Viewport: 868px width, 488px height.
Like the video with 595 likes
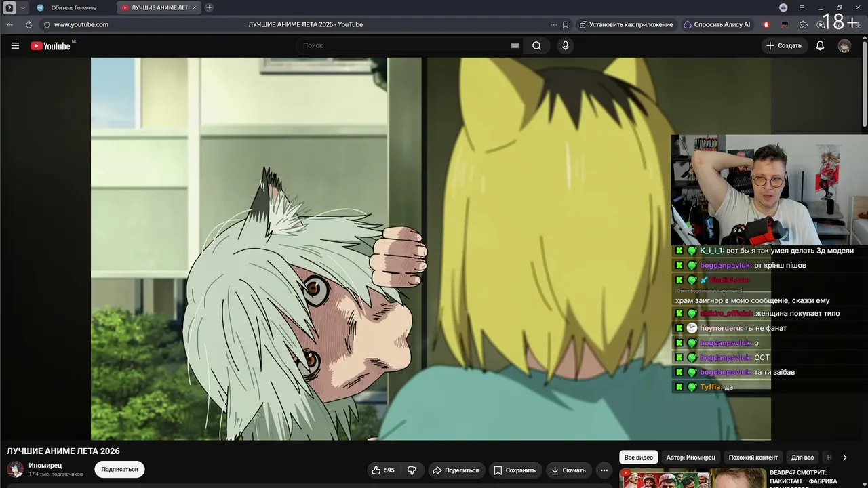tap(383, 470)
